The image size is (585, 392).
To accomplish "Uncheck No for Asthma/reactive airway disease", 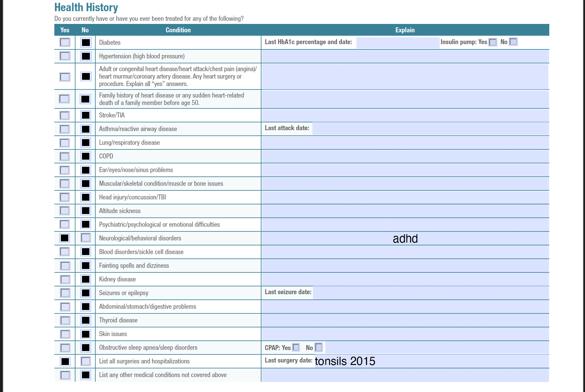I will point(85,129).
